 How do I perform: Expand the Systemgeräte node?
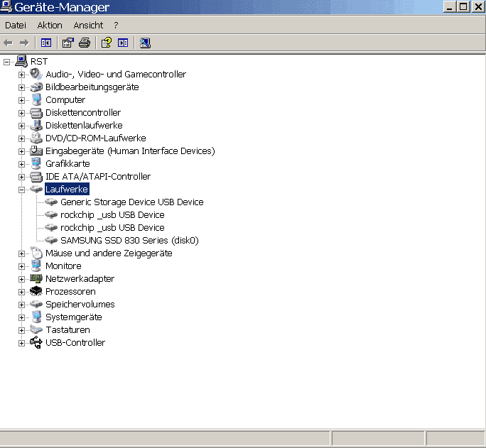tap(21, 317)
